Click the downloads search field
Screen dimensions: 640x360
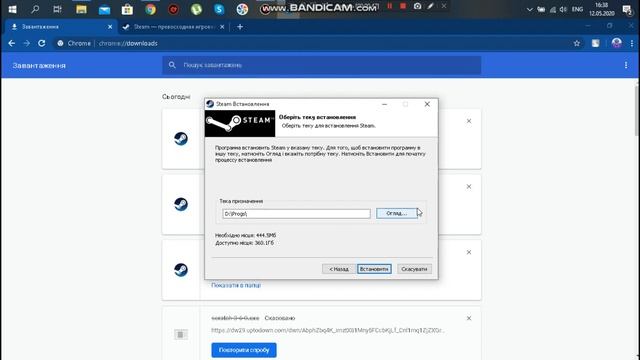click(322, 65)
